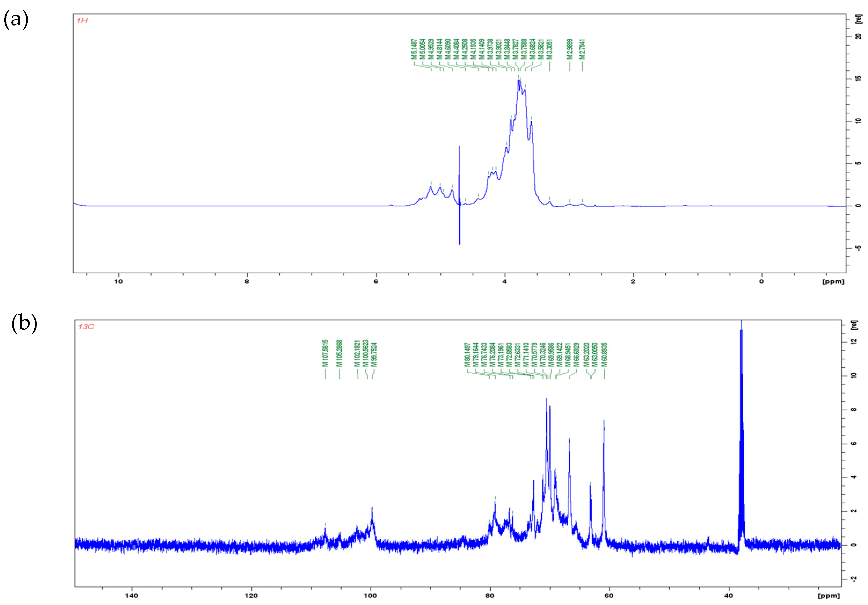Click the 4 ppm tick on 1H axis

504,281
